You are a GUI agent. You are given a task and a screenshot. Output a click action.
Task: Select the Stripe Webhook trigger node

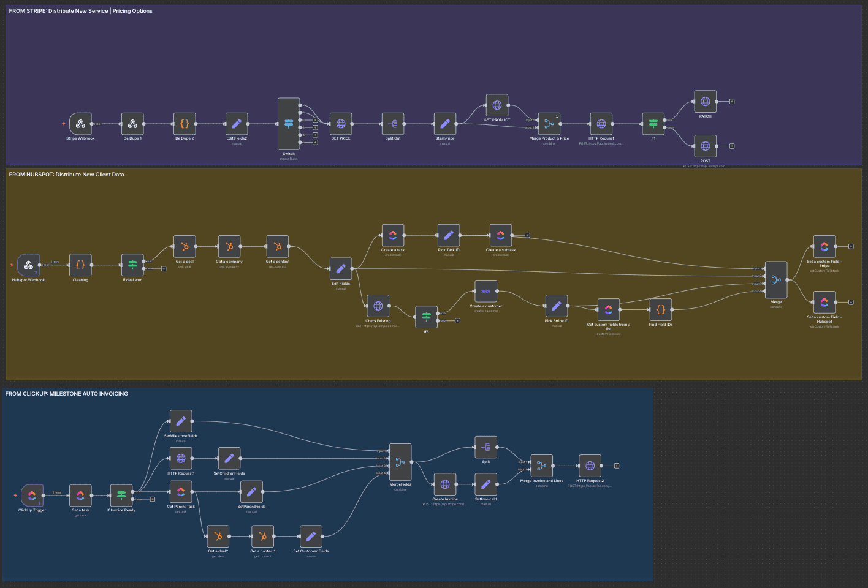[80, 124]
